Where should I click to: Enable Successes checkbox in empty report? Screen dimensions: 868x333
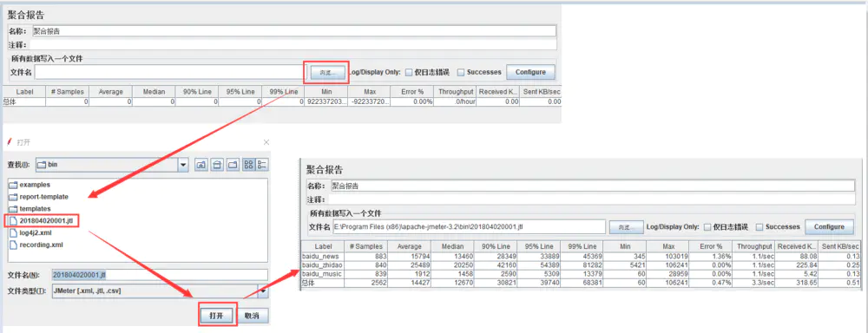(x=461, y=72)
